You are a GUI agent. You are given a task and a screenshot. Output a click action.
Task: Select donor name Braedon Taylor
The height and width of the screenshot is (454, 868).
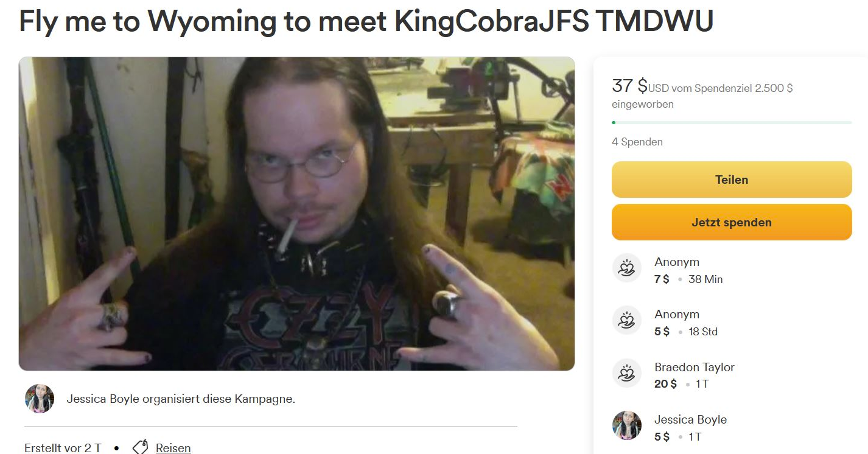tap(695, 367)
